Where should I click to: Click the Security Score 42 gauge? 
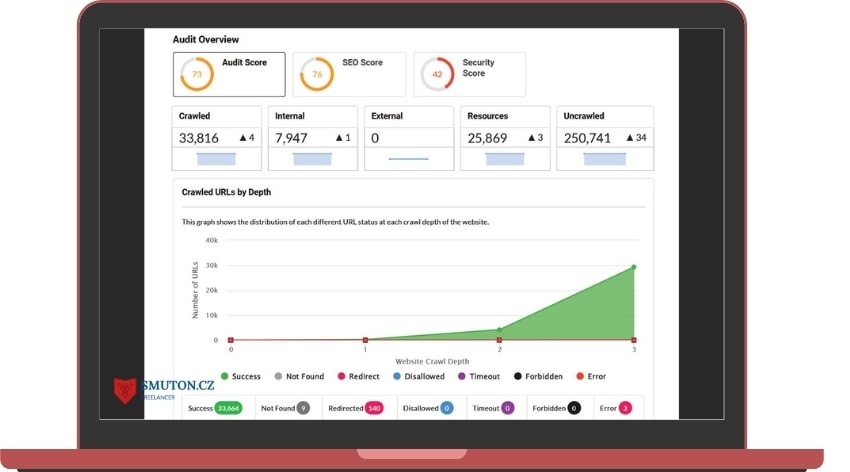[x=437, y=74]
